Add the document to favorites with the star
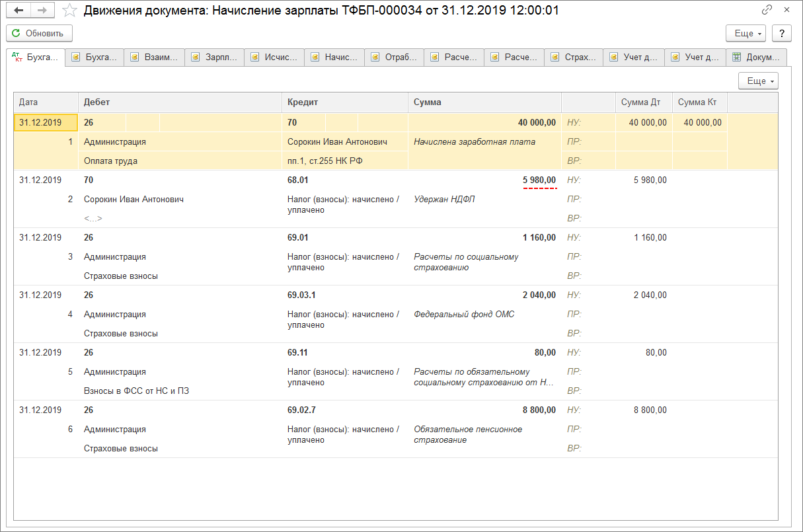 click(69, 11)
